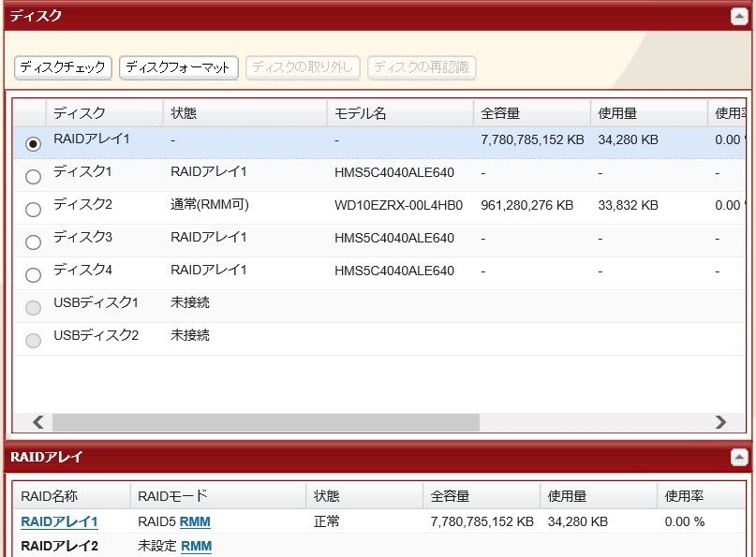The image size is (756, 557).
Task: Click 961,280,276 KB capacity value
Action: pyautogui.click(x=527, y=205)
